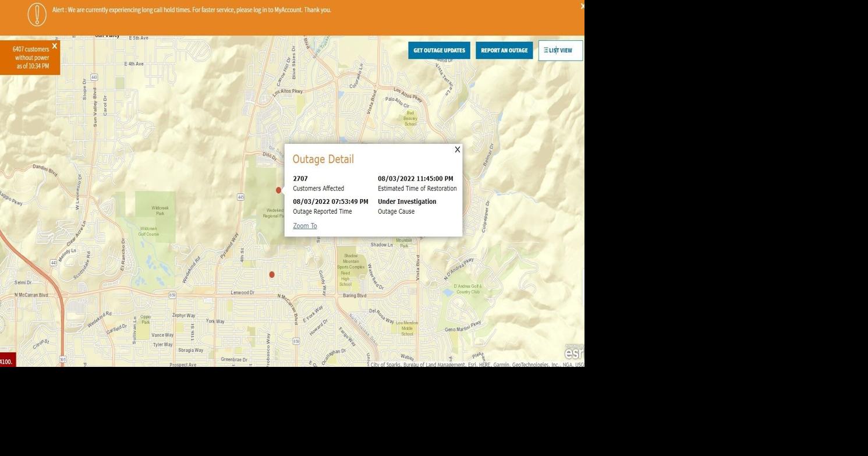Dismiss the long call hold times alert
Viewport: 868px width, 456px height.
(582, 6)
